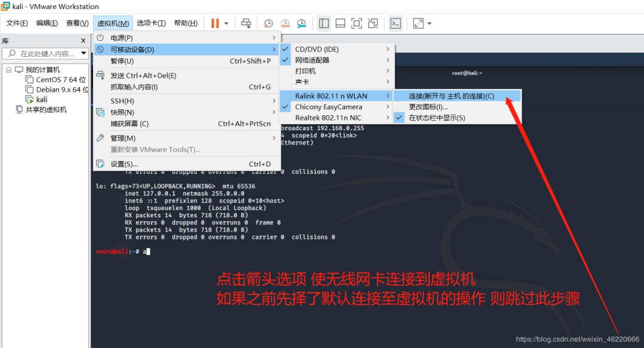Toggle the library sidebar view icon
The image size is (644, 348).
pos(324,23)
